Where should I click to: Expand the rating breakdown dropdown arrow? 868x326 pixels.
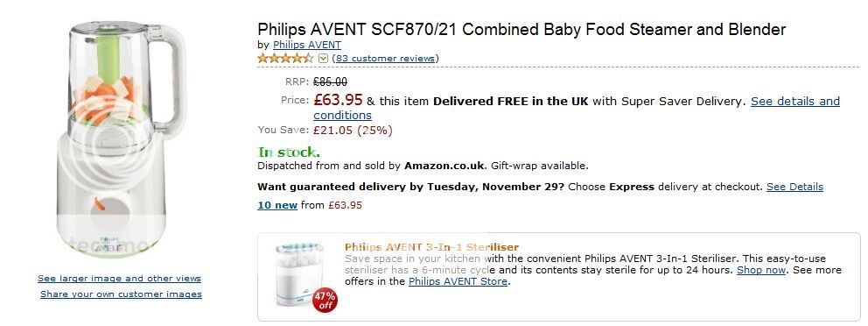coord(324,58)
